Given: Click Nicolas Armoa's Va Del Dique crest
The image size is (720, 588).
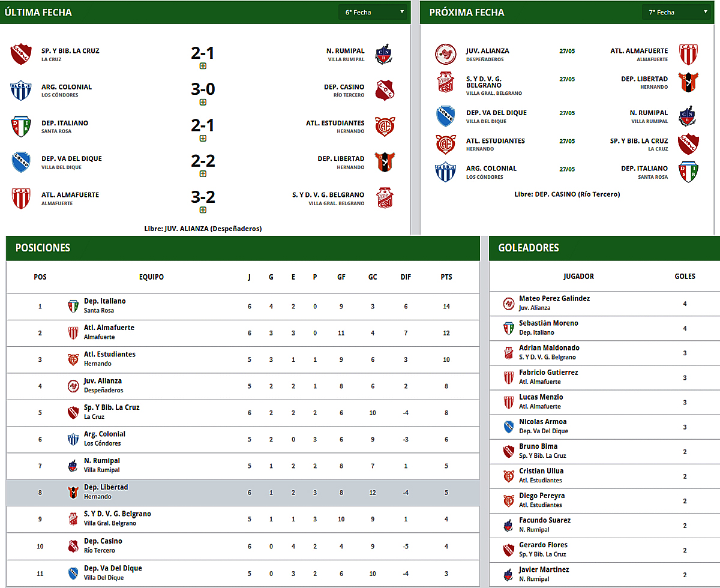Looking at the screenshot, I should (509, 427).
